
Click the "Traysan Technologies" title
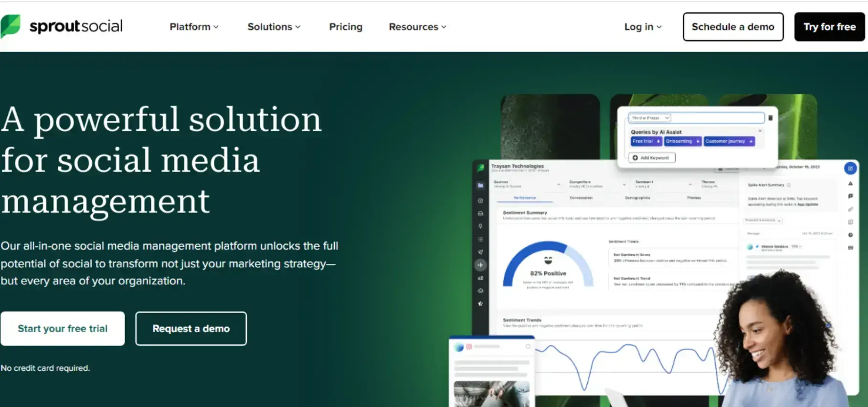tap(518, 166)
